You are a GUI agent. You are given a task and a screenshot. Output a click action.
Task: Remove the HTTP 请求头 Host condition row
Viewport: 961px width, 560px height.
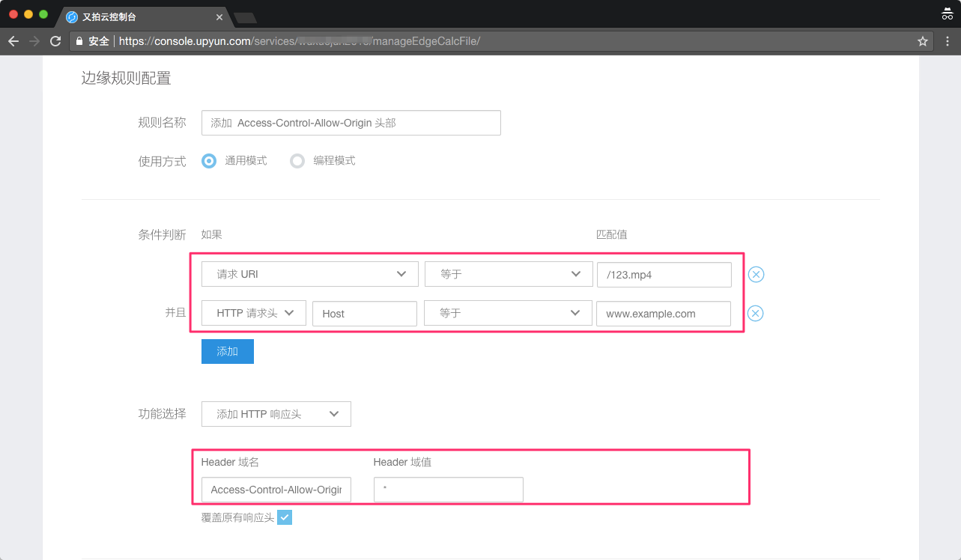pos(756,313)
